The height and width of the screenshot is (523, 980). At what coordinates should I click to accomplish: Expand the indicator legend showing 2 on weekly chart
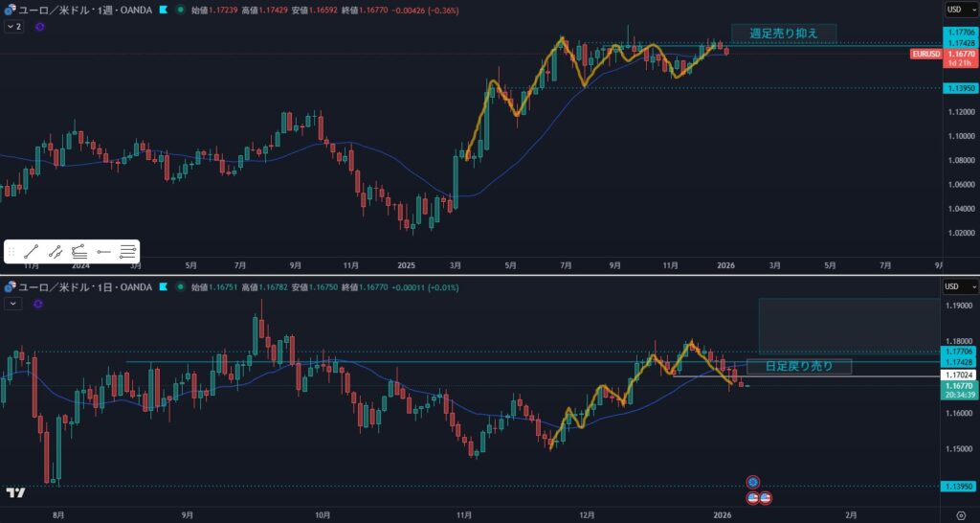coord(13,27)
